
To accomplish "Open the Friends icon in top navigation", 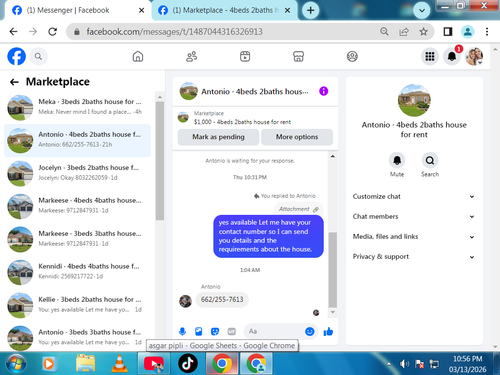I will [191, 56].
